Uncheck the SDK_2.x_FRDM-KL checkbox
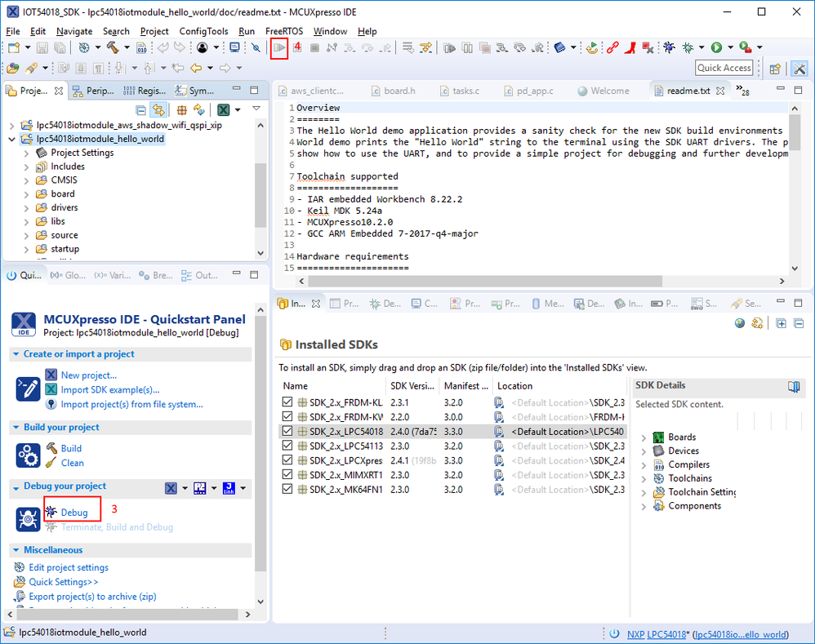Viewport: 815px width, 644px height. [x=287, y=402]
